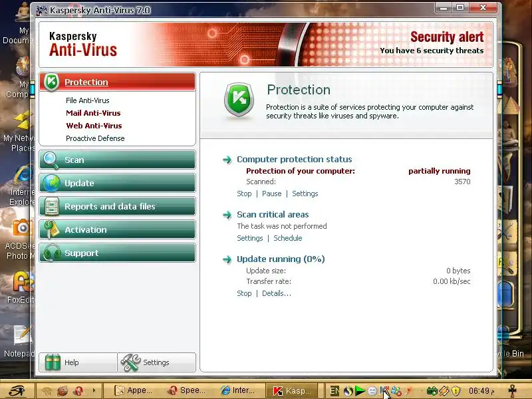Open Schedule for critical areas scan
This screenshot has width=532, height=399.
point(288,238)
